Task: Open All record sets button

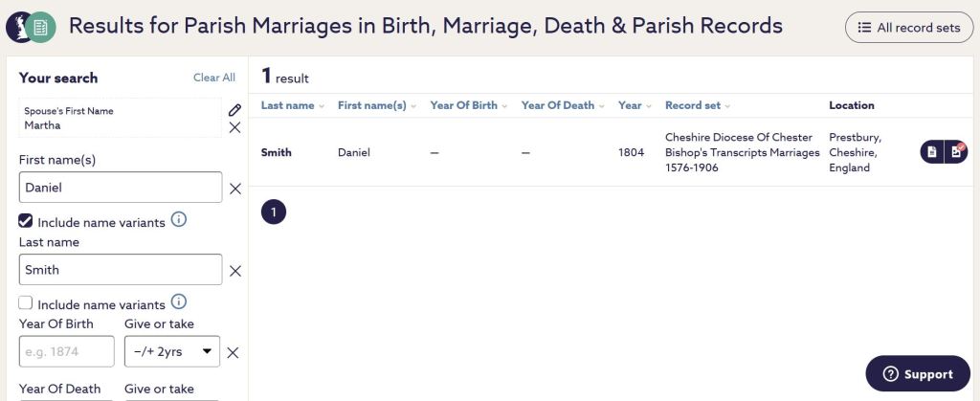Action: 908,28
